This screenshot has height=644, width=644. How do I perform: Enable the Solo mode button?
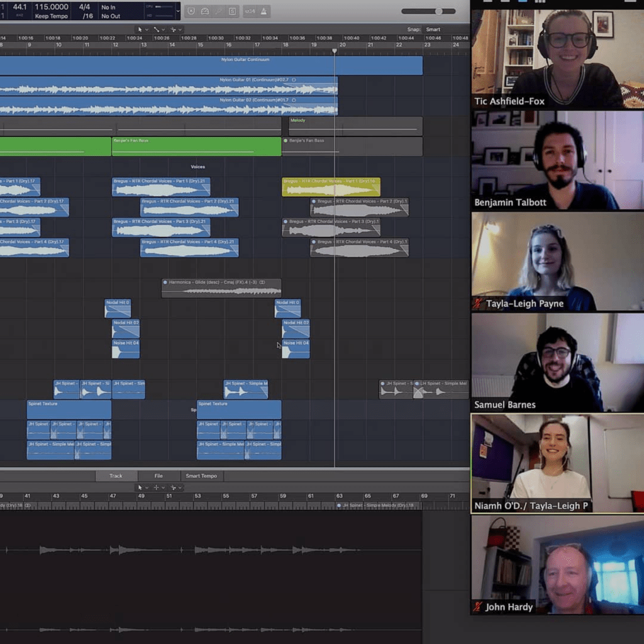232,11
